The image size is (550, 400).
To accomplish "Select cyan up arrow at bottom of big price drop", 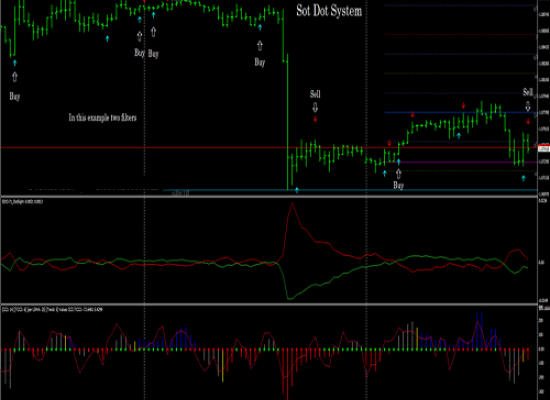I will tap(297, 190).
